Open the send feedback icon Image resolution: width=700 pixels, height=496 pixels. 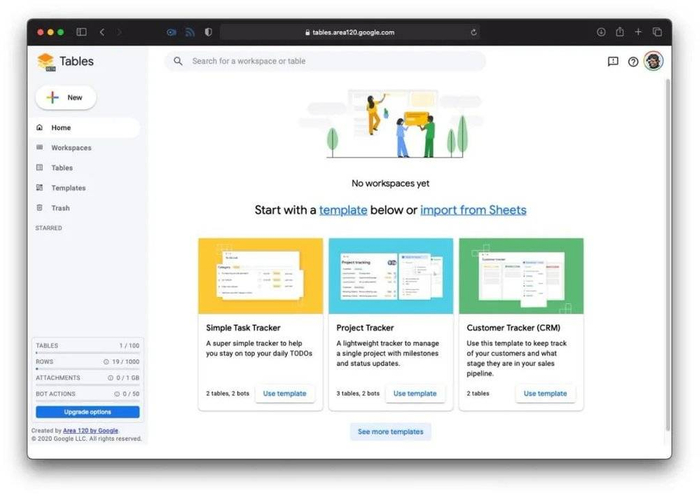pyautogui.click(x=613, y=62)
